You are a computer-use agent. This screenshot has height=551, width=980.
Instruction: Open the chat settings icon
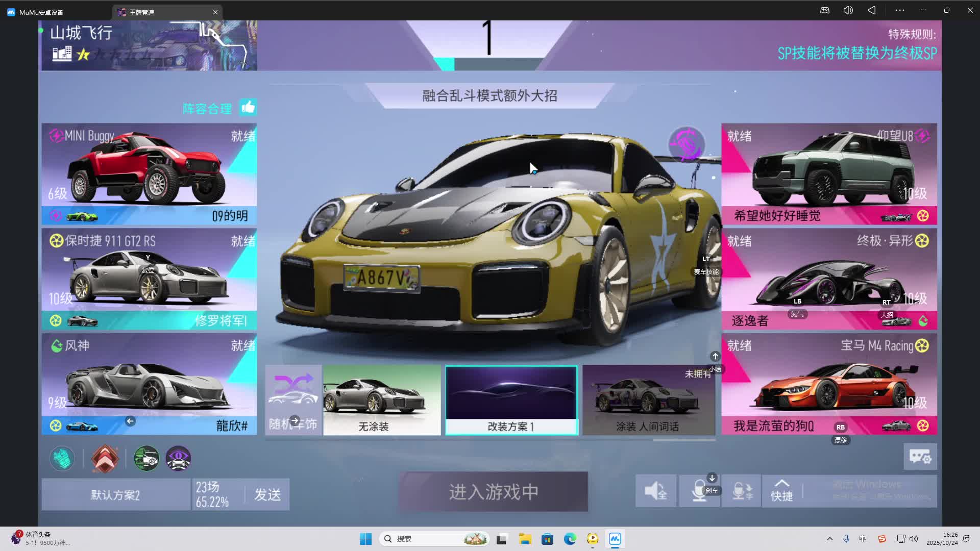(920, 457)
